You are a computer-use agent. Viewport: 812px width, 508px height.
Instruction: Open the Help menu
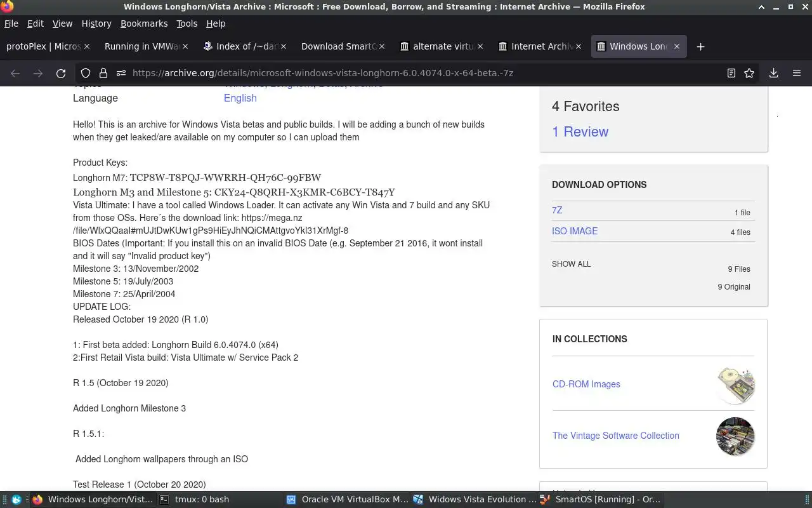coord(216,23)
